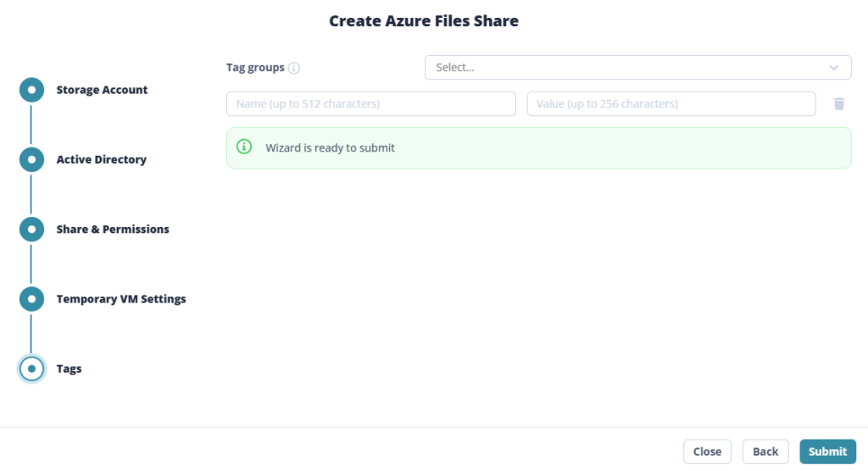
Task: Focus the tag Name input field
Action: tap(371, 104)
